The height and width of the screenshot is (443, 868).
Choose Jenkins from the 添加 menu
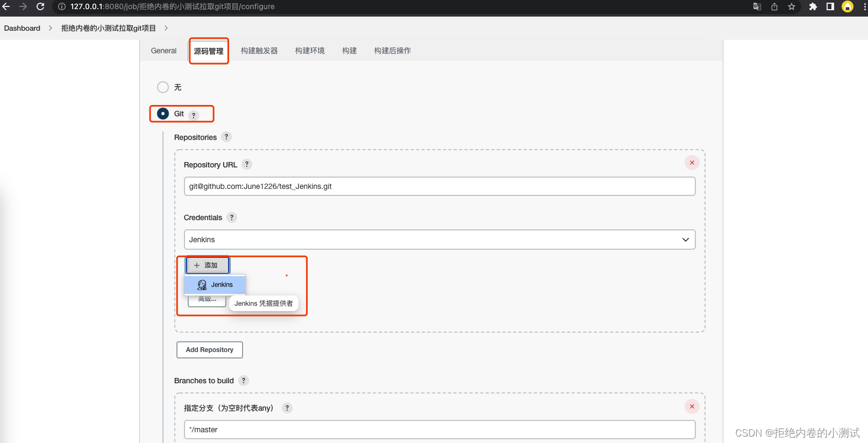coord(215,285)
